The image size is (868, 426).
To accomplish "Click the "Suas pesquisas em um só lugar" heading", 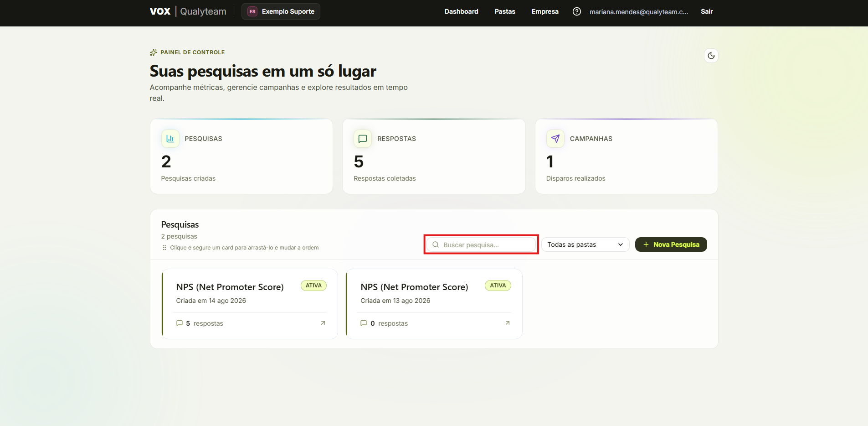I will (263, 71).
